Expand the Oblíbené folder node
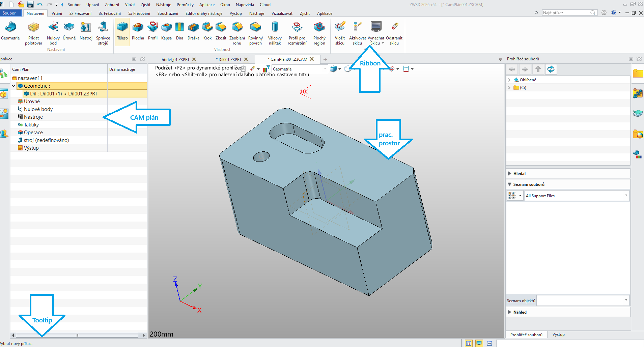 [x=509, y=80]
